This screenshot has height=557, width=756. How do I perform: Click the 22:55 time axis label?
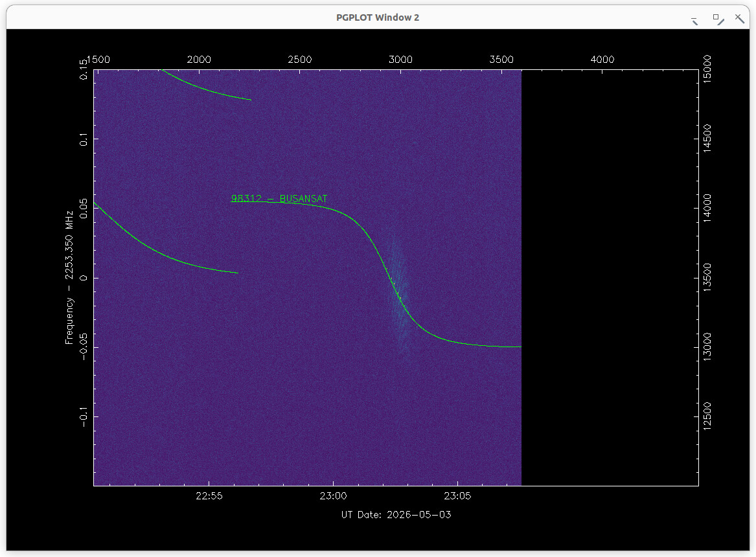tap(209, 496)
